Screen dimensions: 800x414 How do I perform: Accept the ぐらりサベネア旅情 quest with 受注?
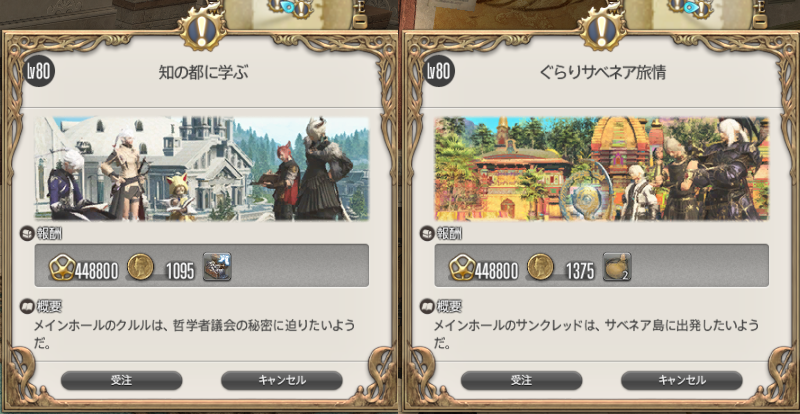(521, 380)
